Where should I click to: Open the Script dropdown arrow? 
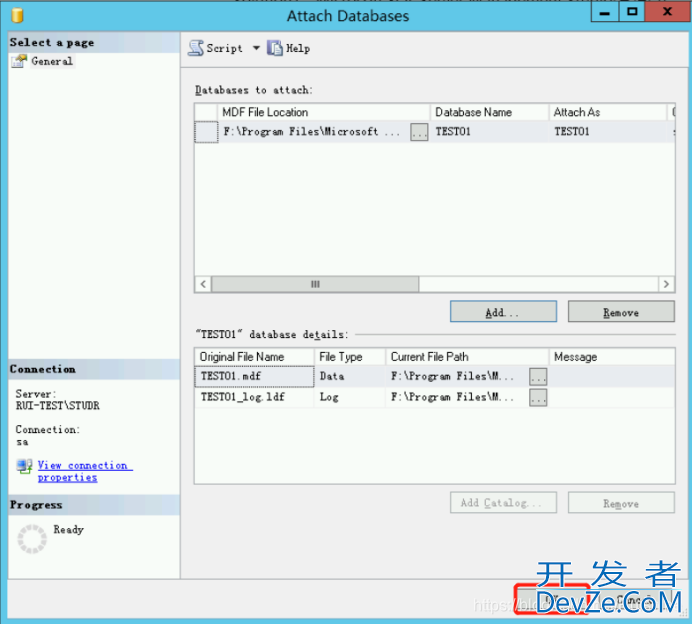tap(256, 48)
